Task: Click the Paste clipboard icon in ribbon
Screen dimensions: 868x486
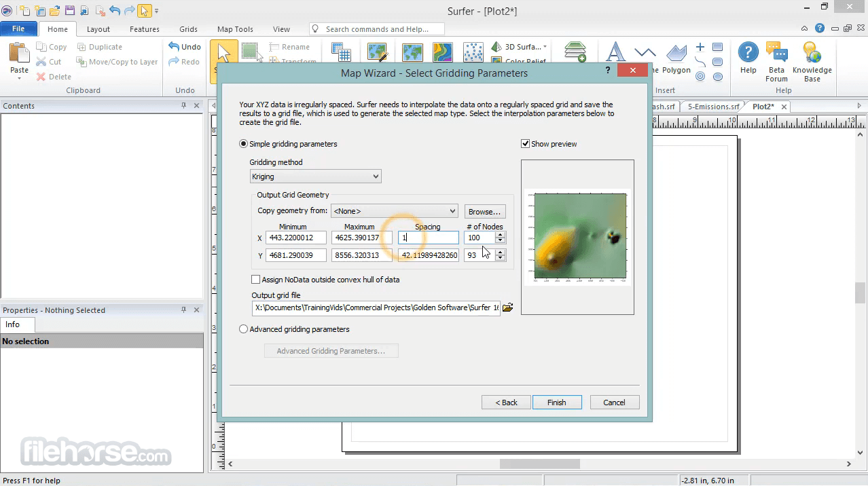Action: point(19,53)
